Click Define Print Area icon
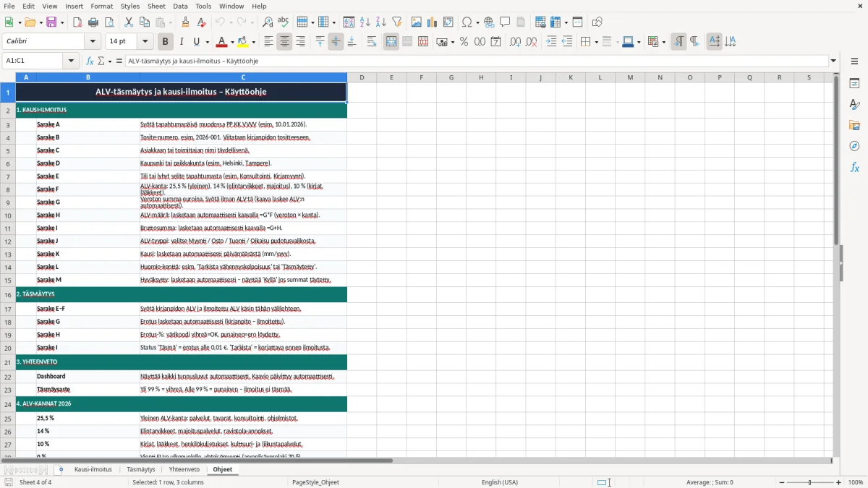The height and width of the screenshot is (488, 868). [541, 22]
